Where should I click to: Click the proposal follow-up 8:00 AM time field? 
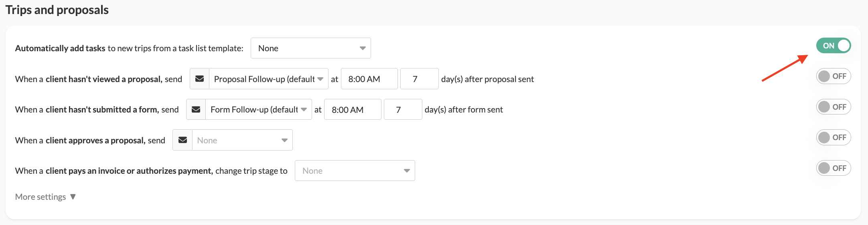click(x=369, y=79)
